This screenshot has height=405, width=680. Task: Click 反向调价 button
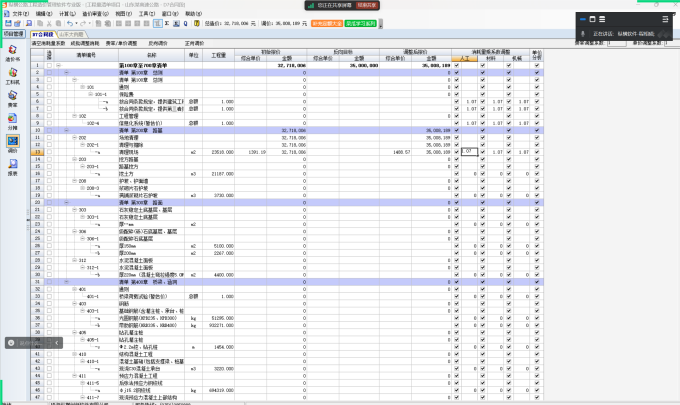[158, 43]
